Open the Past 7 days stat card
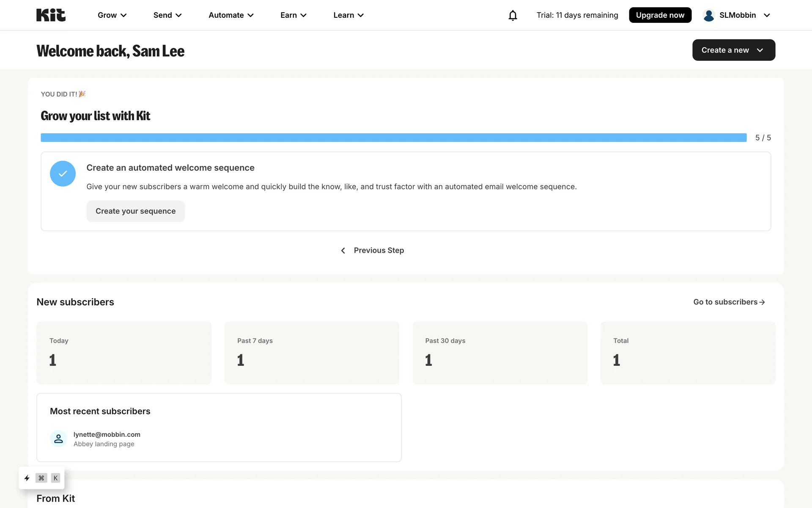This screenshot has width=812, height=508. pos(312,353)
